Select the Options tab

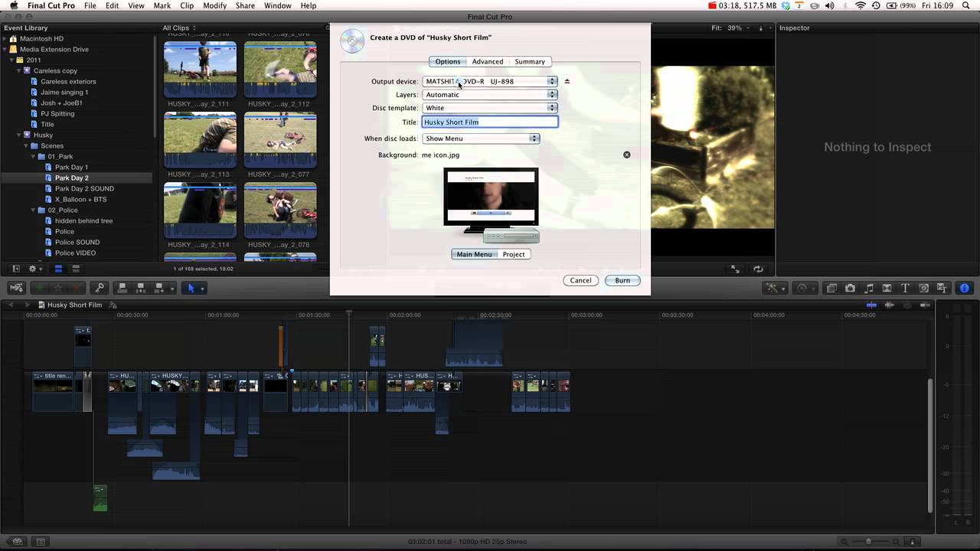click(x=448, y=61)
